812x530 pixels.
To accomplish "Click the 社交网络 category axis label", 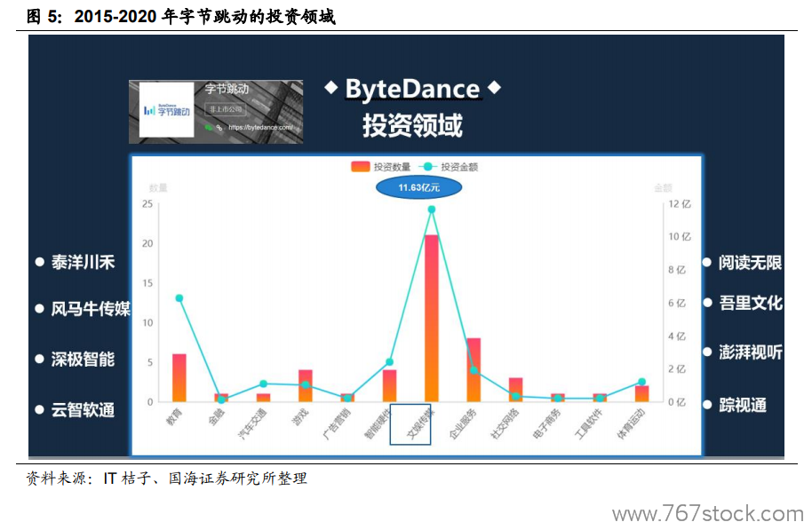I will [x=505, y=423].
